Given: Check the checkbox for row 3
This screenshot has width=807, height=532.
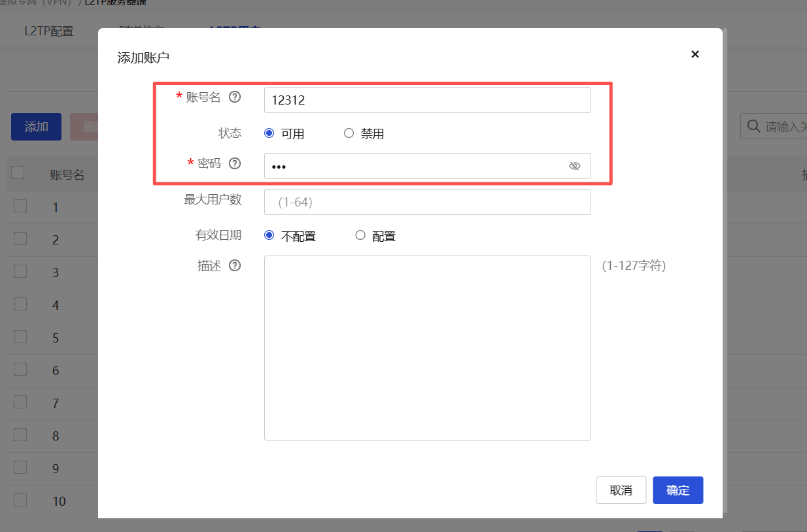Looking at the screenshot, I should pyautogui.click(x=20, y=271).
